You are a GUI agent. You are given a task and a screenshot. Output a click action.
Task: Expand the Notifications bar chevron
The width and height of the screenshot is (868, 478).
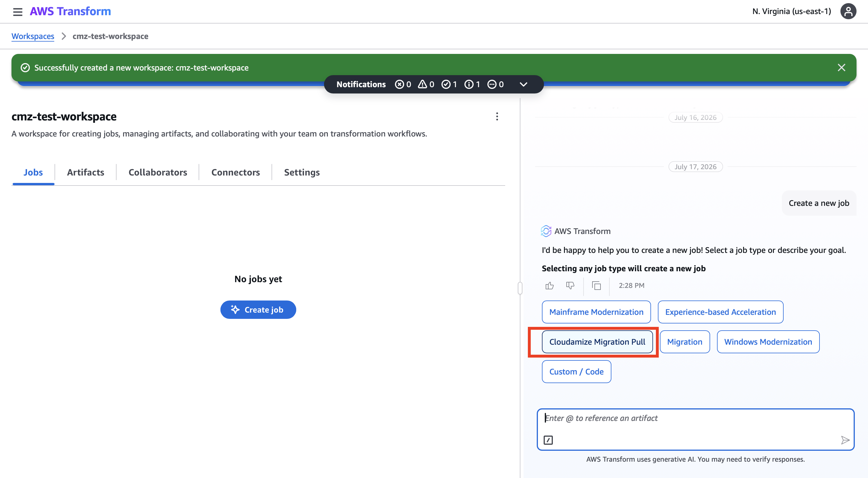pos(523,85)
